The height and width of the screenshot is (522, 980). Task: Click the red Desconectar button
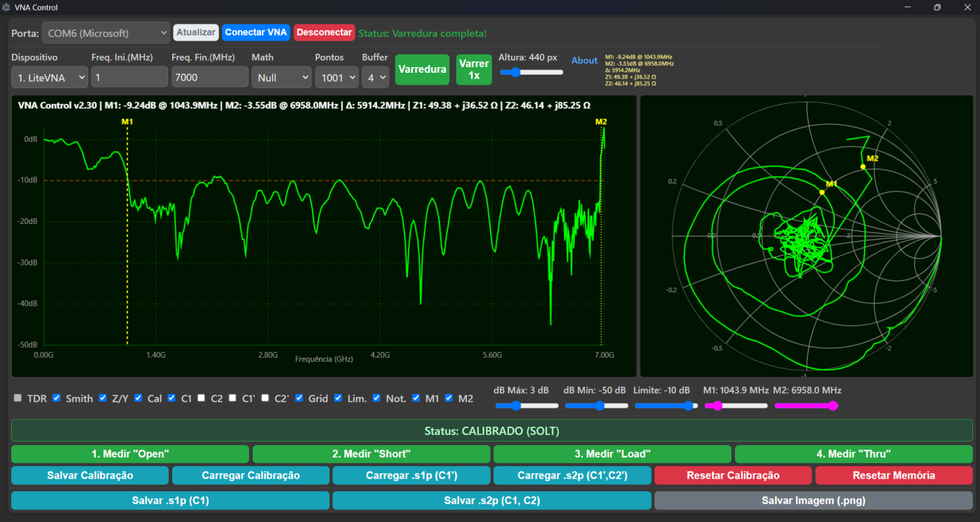tap(323, 32)
